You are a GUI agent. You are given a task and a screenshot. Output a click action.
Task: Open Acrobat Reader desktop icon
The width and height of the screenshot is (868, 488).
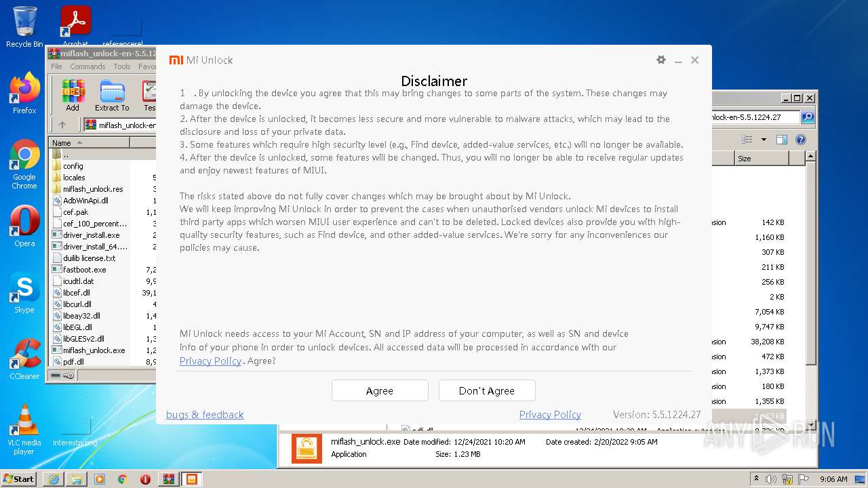click(x=75, y=27)
